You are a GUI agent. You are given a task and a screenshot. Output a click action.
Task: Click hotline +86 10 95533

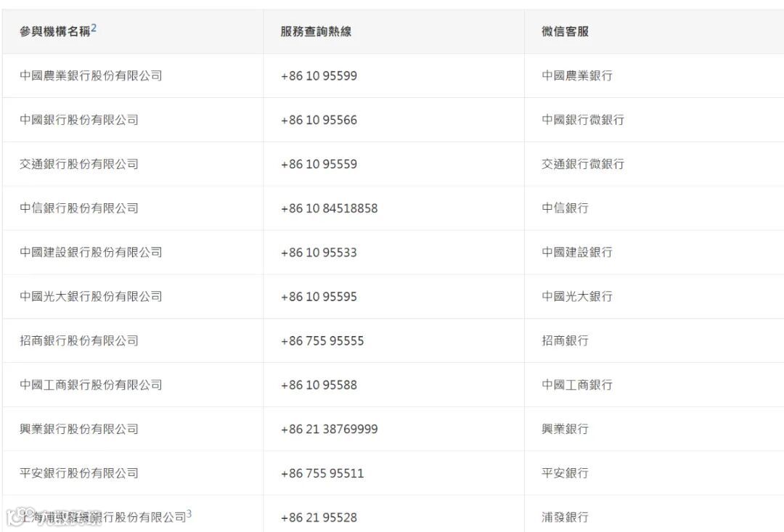[x=319, y=253]
